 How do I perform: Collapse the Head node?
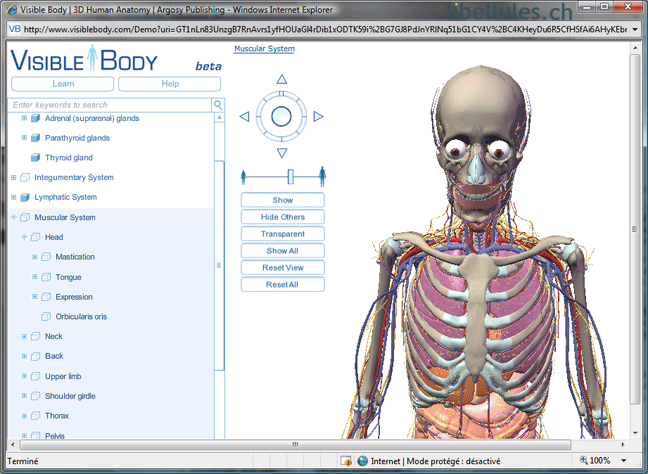(x=24, y=237)
